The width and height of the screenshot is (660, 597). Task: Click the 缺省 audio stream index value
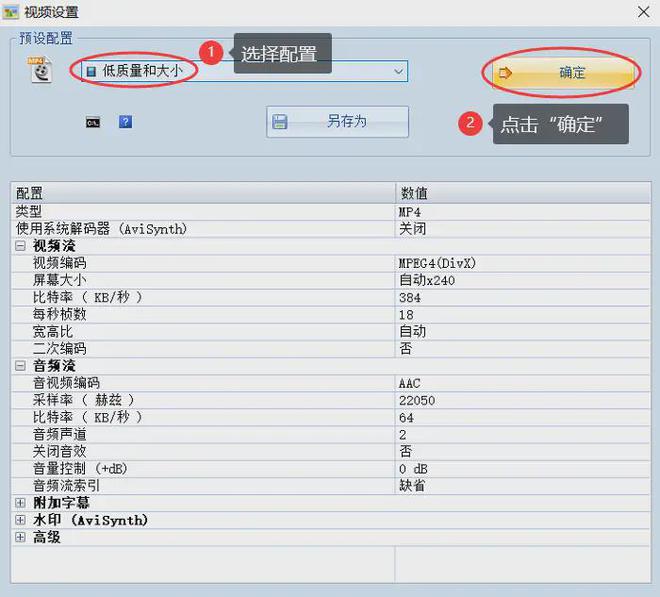(412, 486)
